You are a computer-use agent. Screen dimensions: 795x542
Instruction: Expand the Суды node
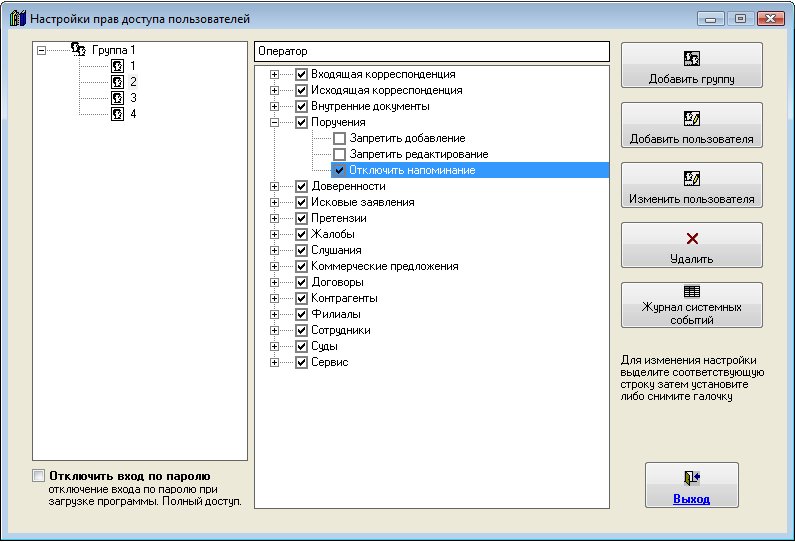(274, 347)
